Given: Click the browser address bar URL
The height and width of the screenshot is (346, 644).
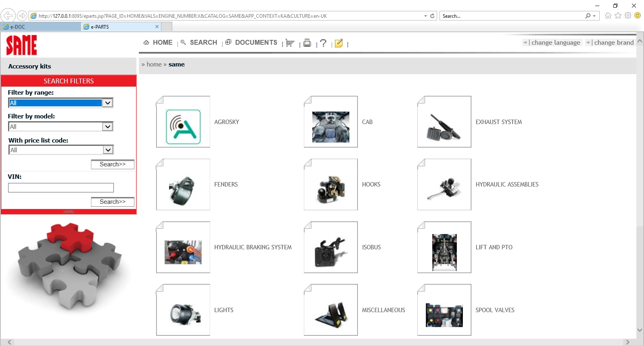Looking at the screenshot, I should (x=182, y=16).
